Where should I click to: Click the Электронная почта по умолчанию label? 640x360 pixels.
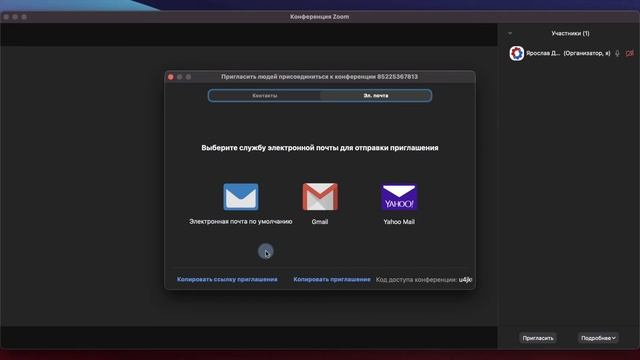pyautogui.click(x=241, y=222)
